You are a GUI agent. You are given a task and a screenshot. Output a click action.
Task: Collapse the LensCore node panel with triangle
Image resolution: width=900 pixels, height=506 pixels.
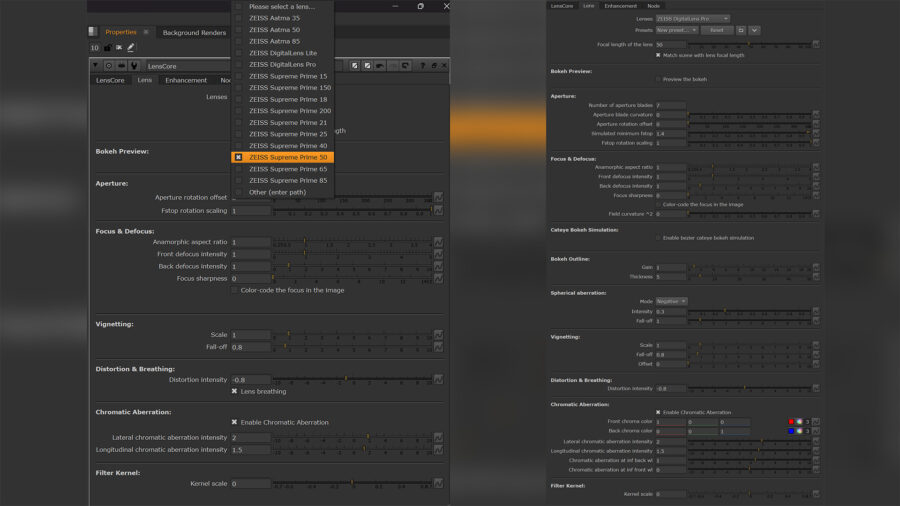[96, 66]
